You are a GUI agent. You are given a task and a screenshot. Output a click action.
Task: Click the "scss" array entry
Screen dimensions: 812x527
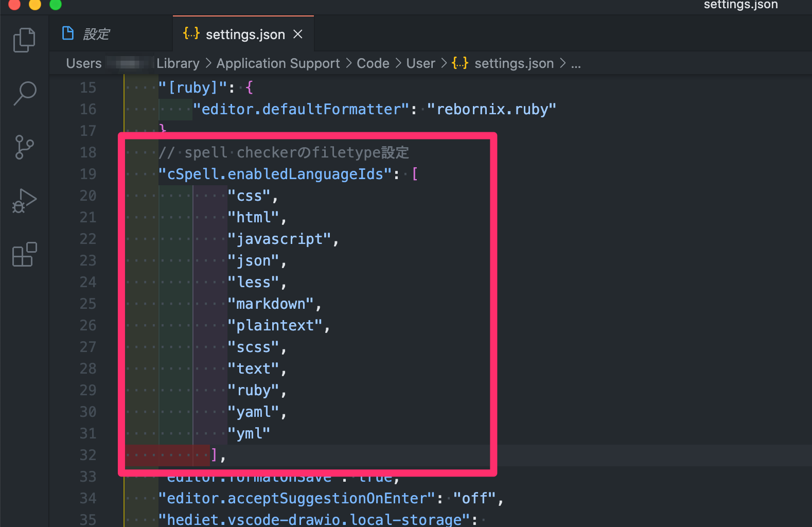click(253, 347)
